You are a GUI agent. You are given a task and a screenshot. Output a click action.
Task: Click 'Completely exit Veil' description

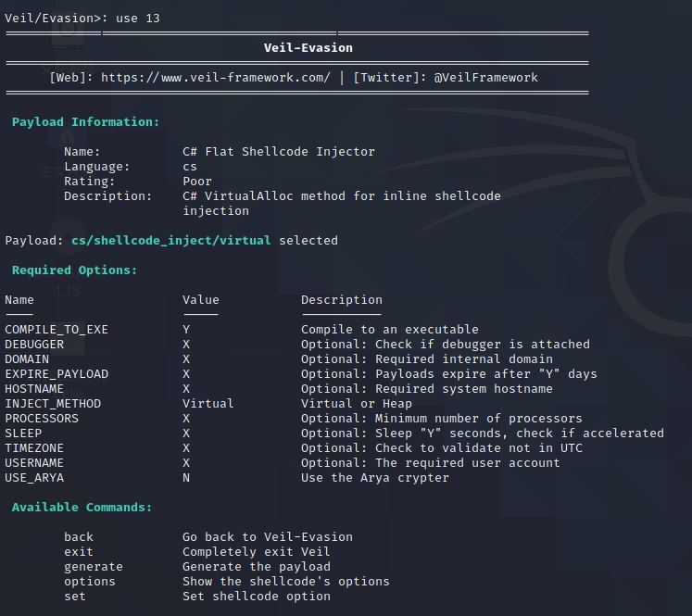pyautogui.click(x=257, y=552)
